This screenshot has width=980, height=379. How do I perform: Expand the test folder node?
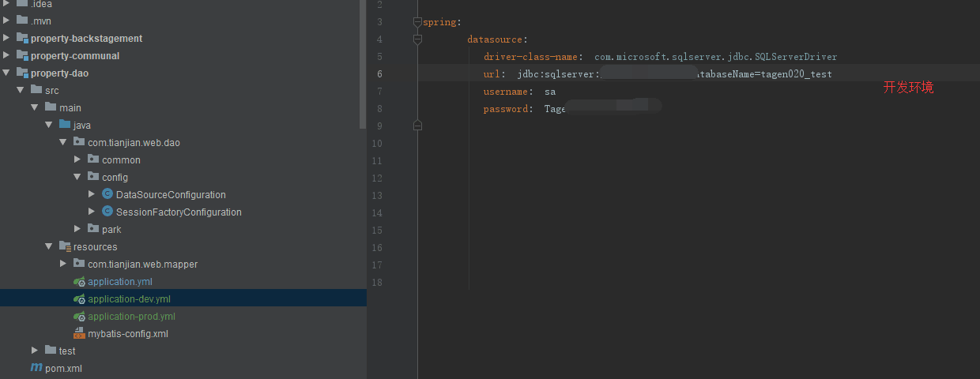click(x=35, y=351)
